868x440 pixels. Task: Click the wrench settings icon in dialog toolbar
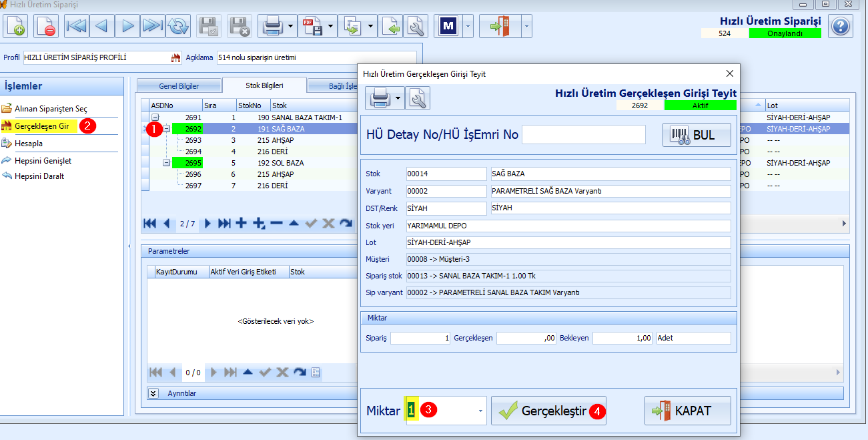(418, 99)
